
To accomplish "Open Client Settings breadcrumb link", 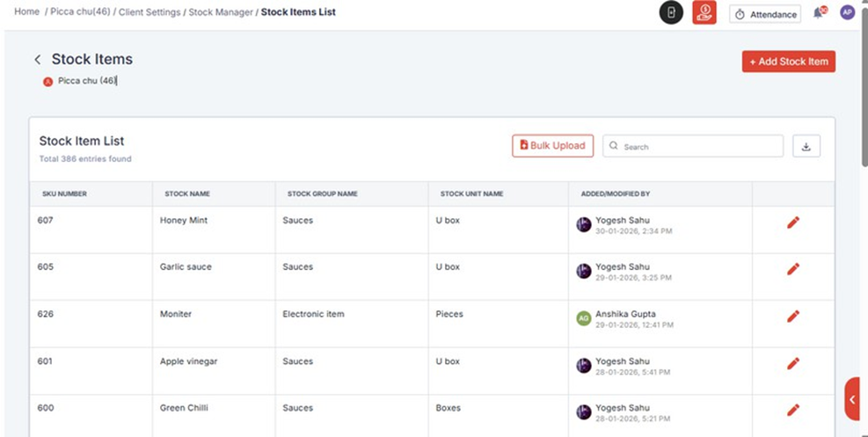I will pos(150,12).
